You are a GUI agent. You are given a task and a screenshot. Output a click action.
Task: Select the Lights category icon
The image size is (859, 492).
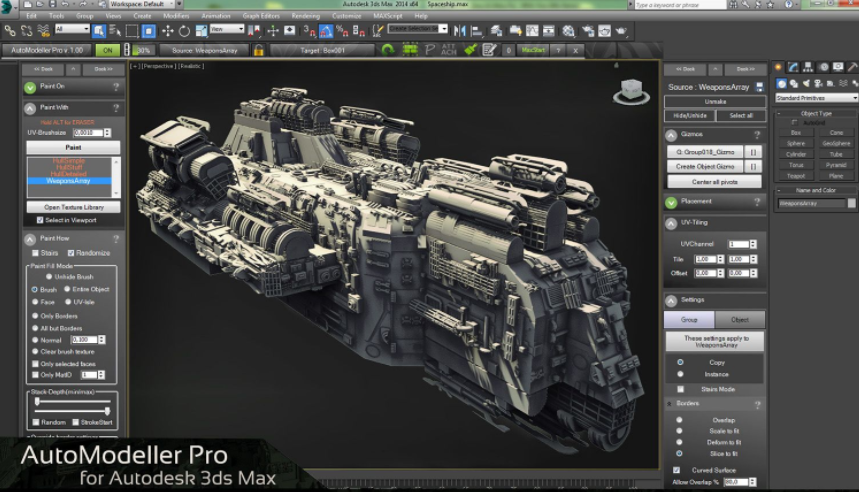coord(806,83)
